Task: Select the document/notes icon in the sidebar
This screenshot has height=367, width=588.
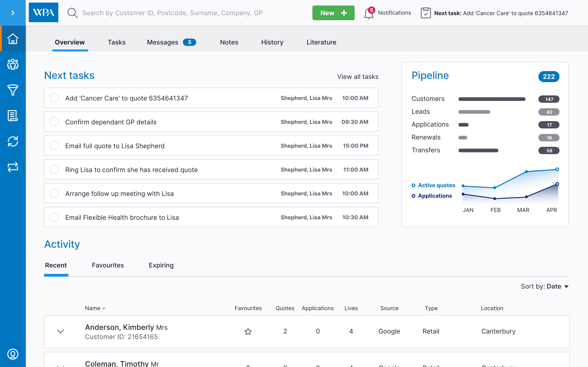Action: click(x=13, y=116)
